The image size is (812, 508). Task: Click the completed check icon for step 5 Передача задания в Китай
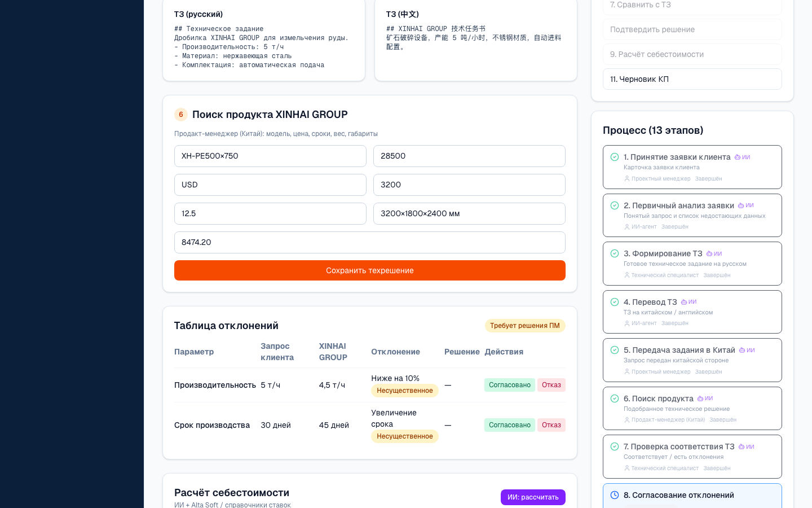click(x=615, y=350)
